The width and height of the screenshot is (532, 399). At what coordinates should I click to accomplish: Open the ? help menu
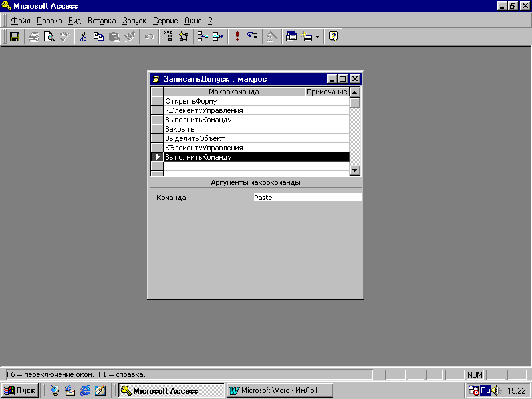coord(210,21)
